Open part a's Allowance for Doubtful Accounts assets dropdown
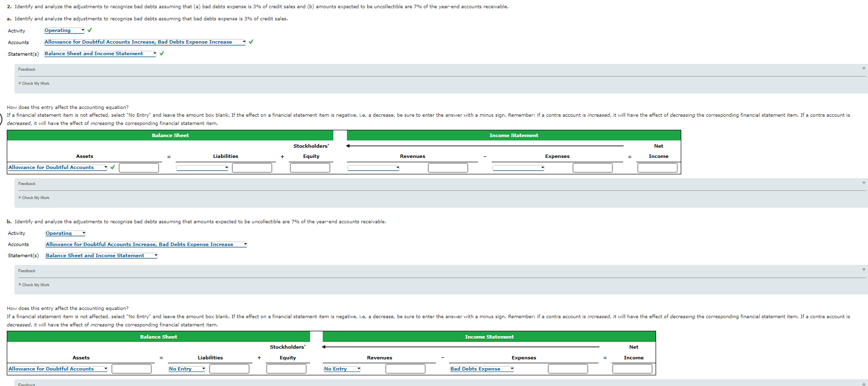 (58, 168)
